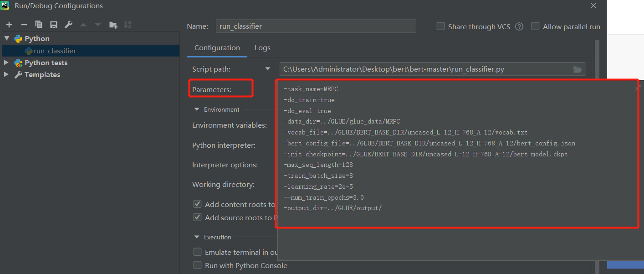Sort configurations alphabetically icon
The width and height of the screenshot is (644, 274).
point(128,25)
